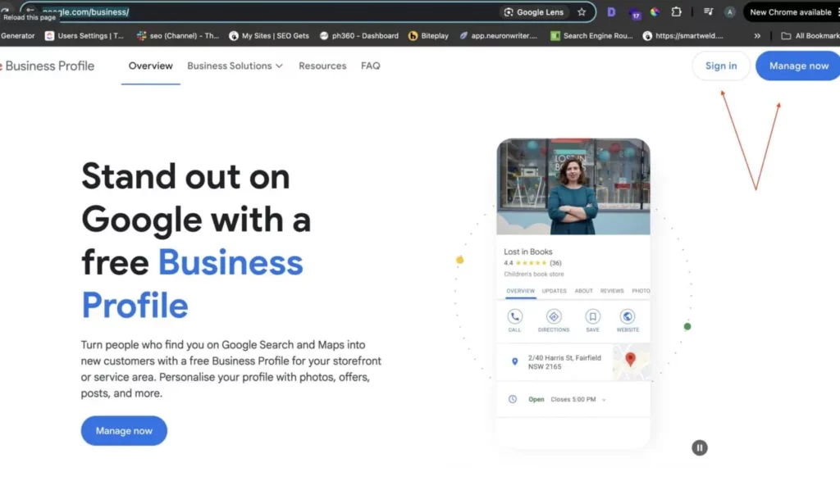Open the Extensions puzzle-piece menu
Screen dimensions: 840x504
pyautogui.click(x=677, y=11)
